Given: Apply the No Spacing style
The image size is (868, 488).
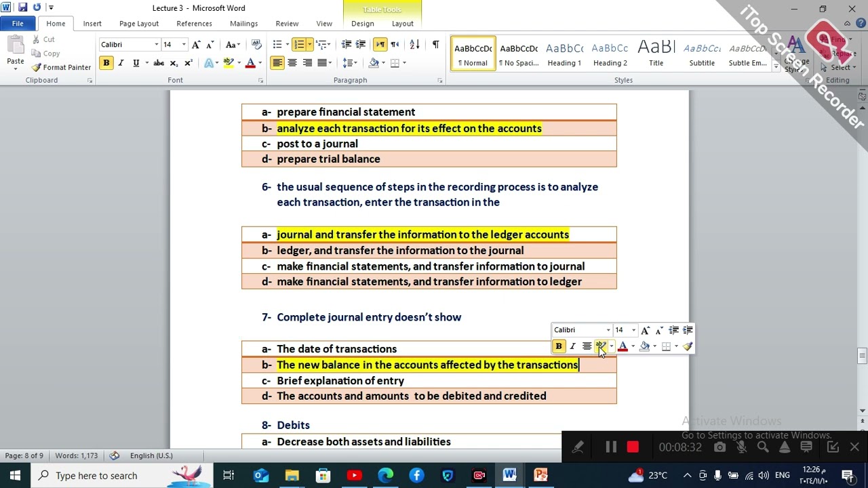Looking at the screenshot, I should 519,54.
